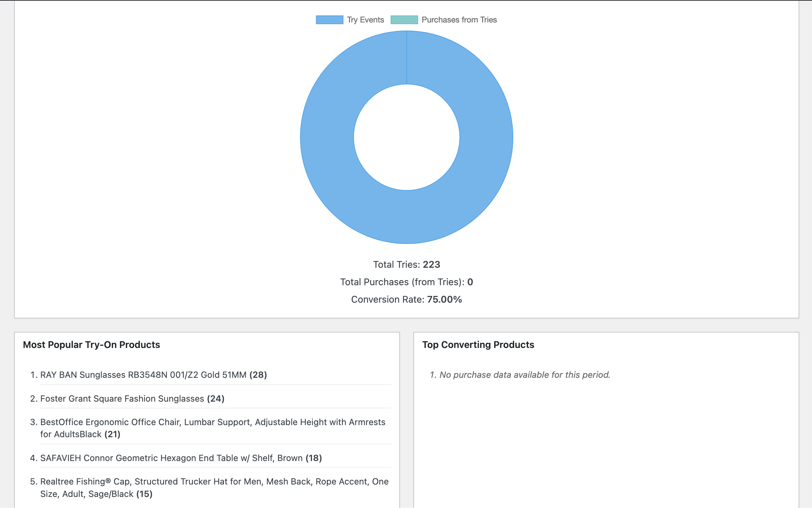
Task: Click the (28) try count for RAY BAN
Action: click(x=258, y=374)
